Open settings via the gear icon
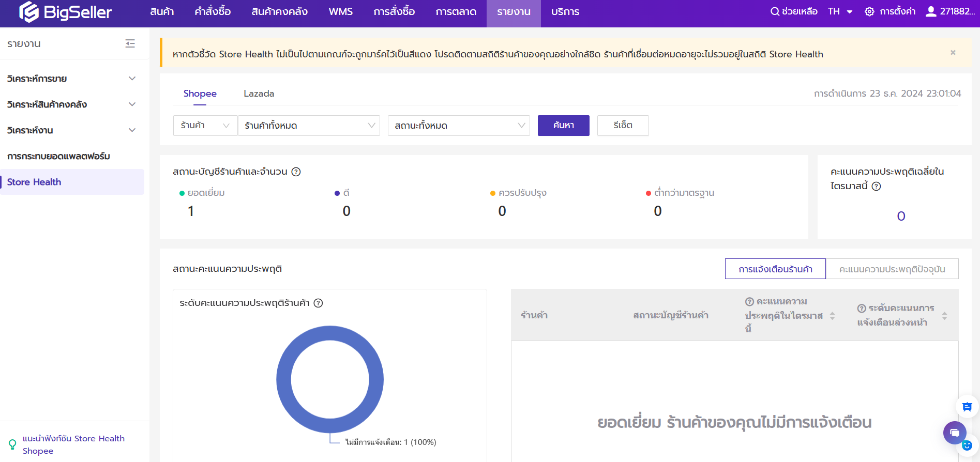This screenshot has width=980, height=462. tap(869, 11)
